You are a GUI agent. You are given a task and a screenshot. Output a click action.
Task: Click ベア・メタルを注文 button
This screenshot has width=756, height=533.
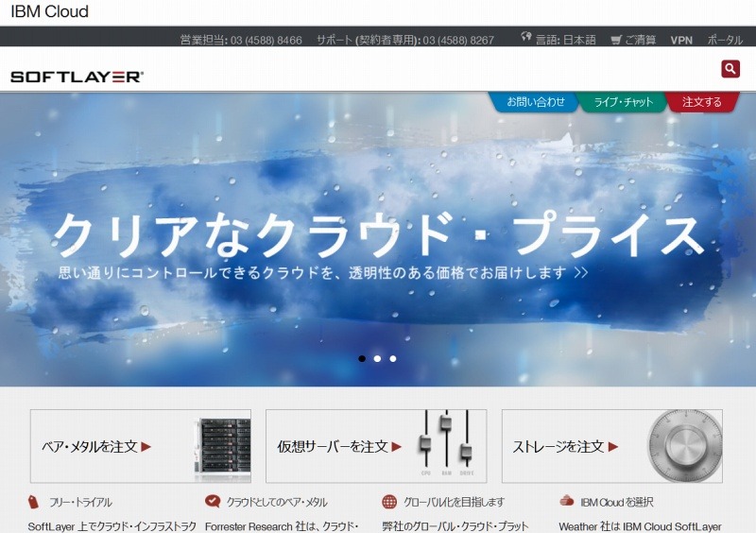point(140,446)
